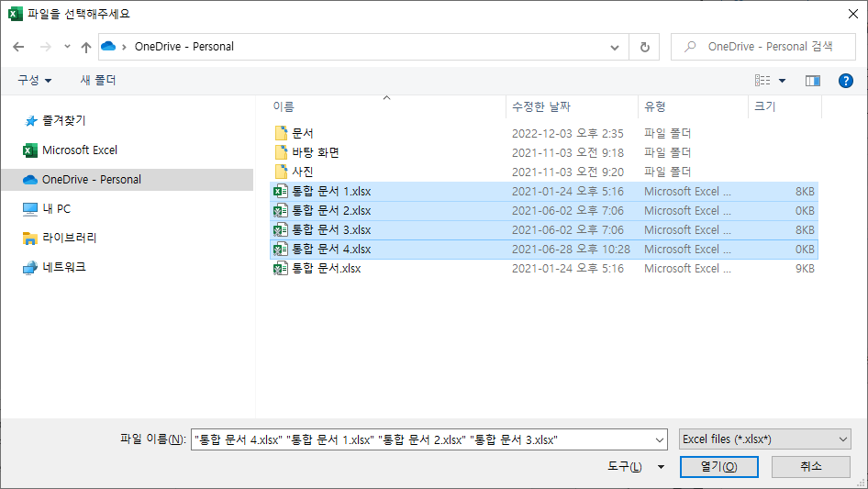Open the 구성 organize menu
The width and height of the screenshot is (868, 489).
[x=34, y=81]
